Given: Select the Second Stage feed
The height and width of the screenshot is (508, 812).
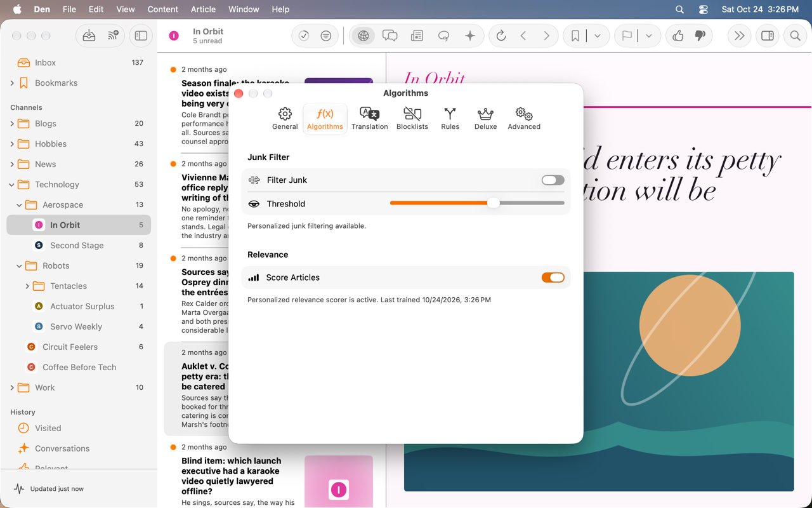Looking at the screenshot, I should pyautogui.click(x=79, y=245).
